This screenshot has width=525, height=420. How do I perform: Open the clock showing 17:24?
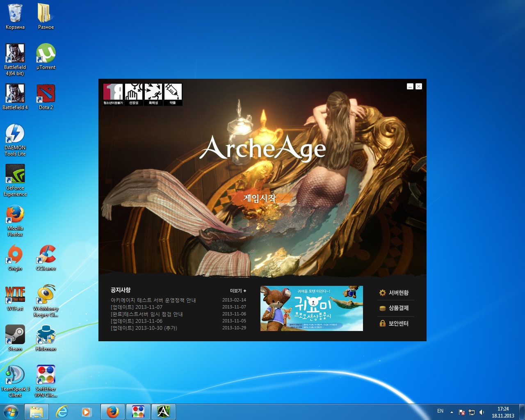[x=503, y=412]
